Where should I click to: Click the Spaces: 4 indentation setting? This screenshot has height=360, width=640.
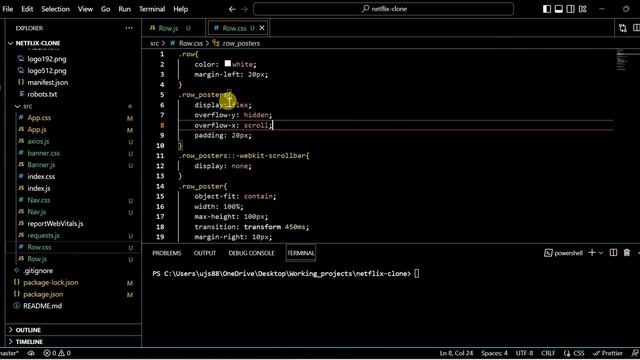(x=494, y=353)
